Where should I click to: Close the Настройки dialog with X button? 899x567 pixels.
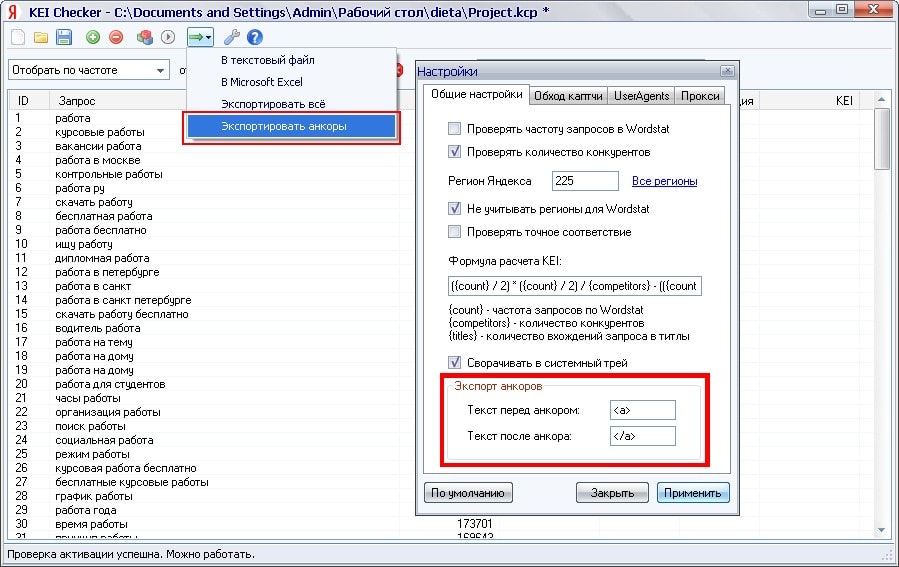coord(727,71)
